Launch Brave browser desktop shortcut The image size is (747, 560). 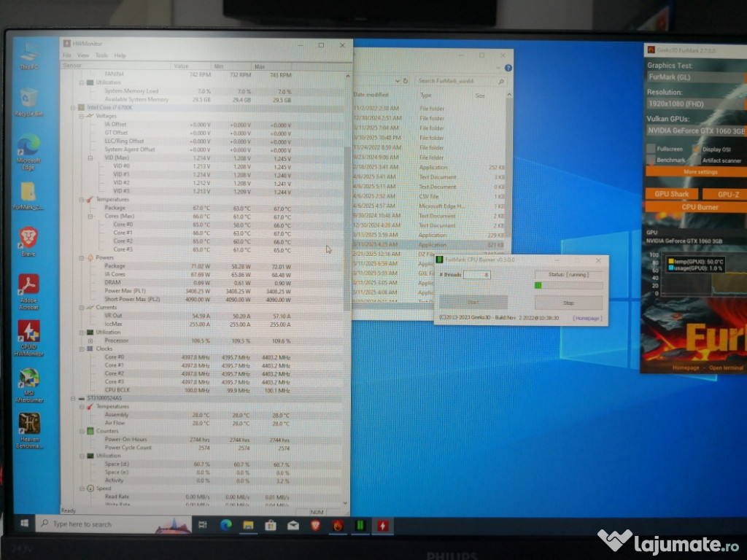pos(28,241)
